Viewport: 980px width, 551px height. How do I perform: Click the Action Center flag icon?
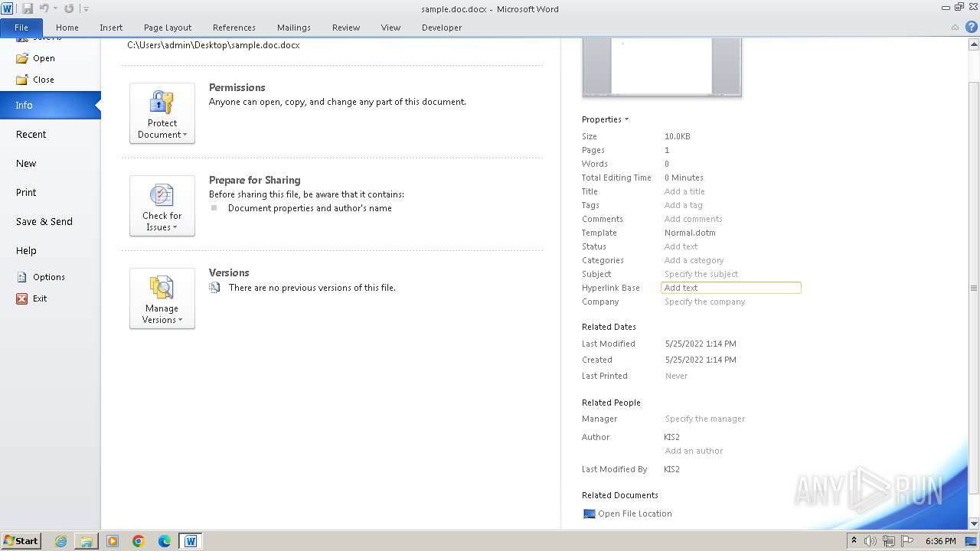point(906,541)
